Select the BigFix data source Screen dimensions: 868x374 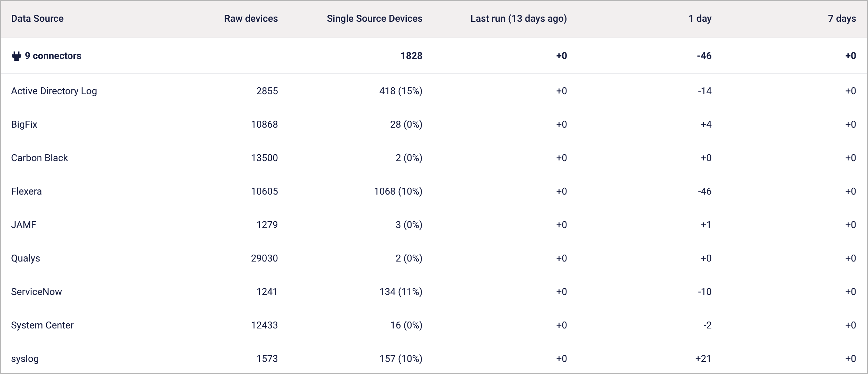(24, 125)
